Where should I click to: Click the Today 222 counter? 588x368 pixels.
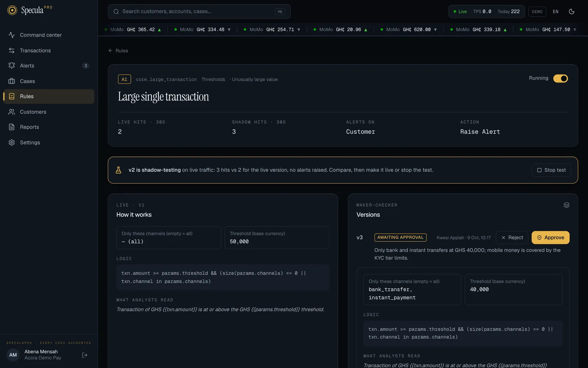click(x=509, y=11)
